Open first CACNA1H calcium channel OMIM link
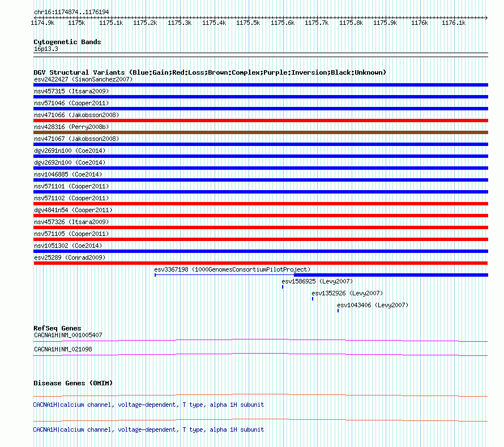The width and height of the screenshot is (504, 447). pos(148,405)
